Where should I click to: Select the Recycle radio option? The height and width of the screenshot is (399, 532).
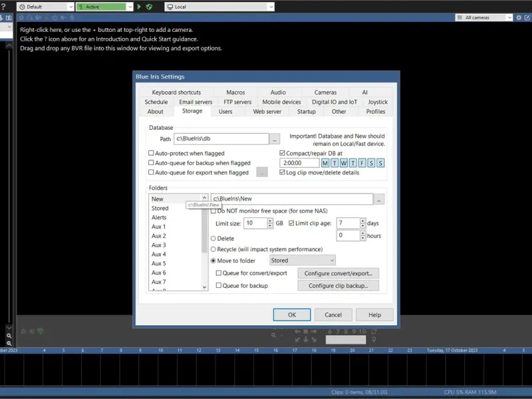coord(213,249)
